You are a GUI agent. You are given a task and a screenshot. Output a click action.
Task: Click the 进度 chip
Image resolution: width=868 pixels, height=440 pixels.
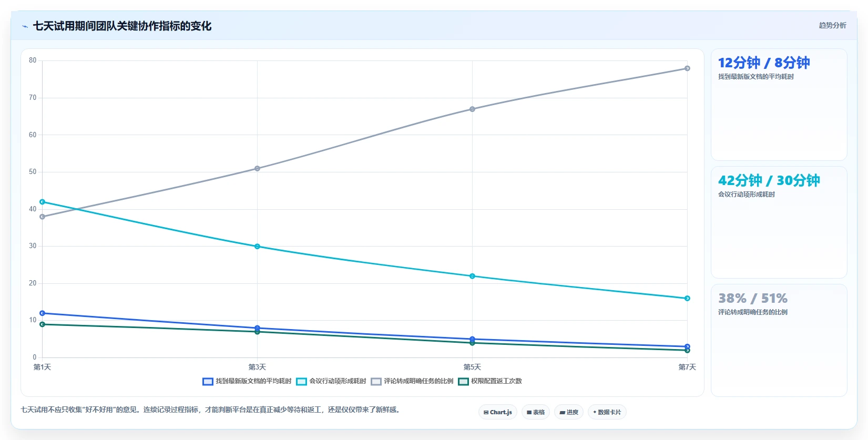click(569, 412)
